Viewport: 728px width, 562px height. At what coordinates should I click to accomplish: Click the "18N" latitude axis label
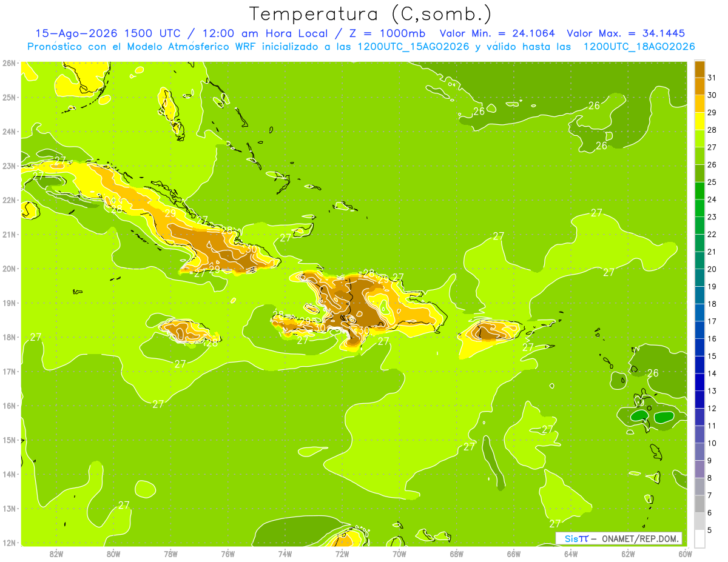[9, 337]
